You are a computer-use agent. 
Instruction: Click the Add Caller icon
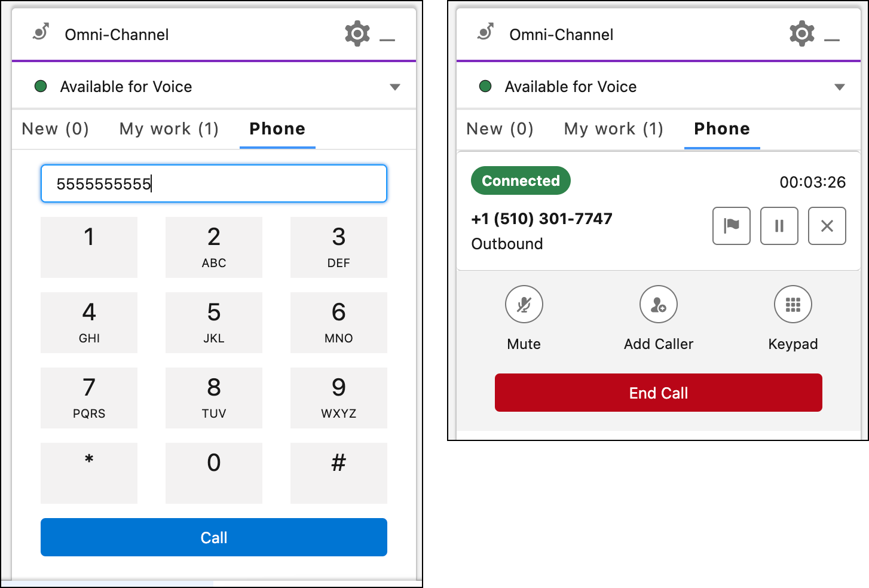(658, 305)
